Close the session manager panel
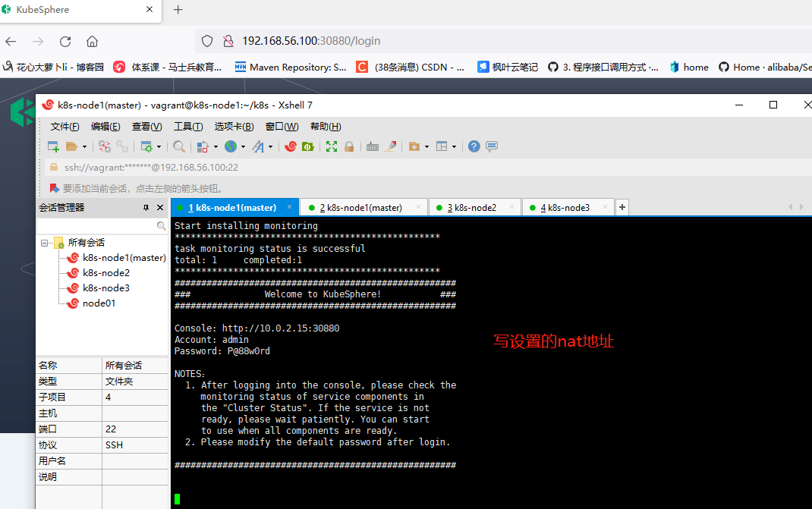 (160, 208)
